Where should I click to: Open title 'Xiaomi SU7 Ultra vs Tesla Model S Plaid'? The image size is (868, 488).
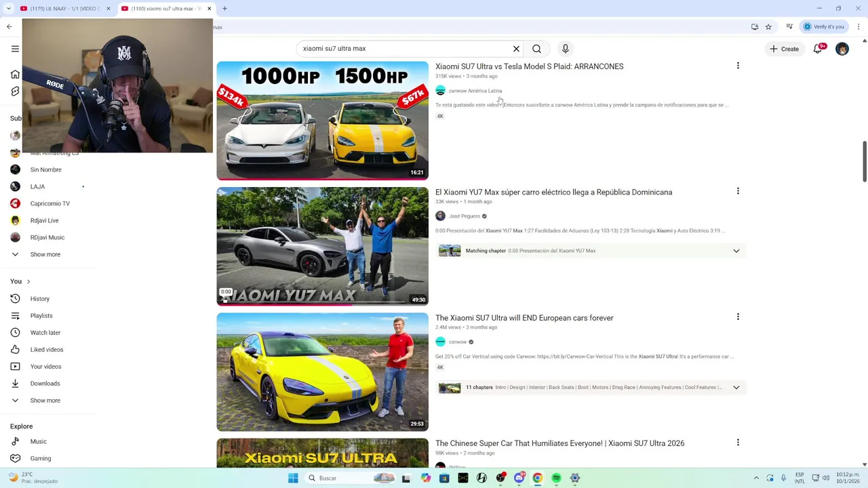coord(529,66)
